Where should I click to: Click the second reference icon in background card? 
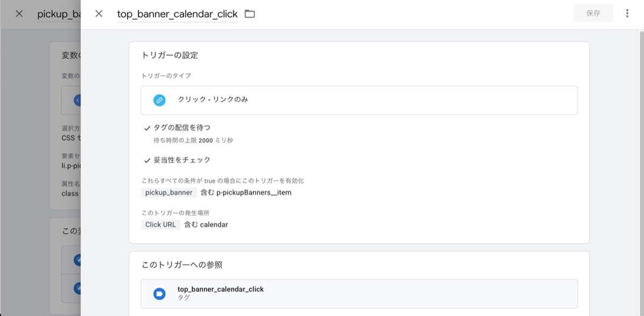pyautogui.click(x=77, y=288)
